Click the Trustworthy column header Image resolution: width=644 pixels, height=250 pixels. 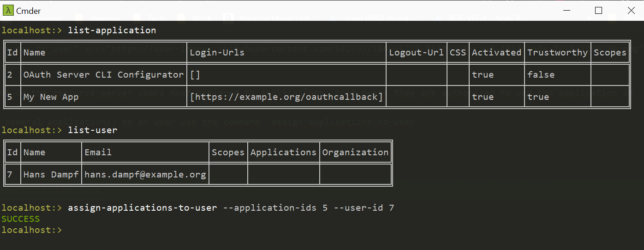pos(557,53)
